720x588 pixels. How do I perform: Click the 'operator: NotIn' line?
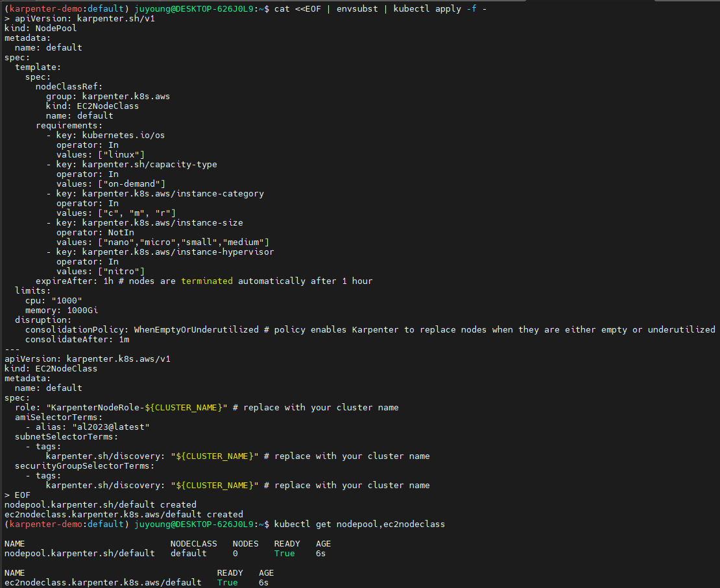point(95,233)
